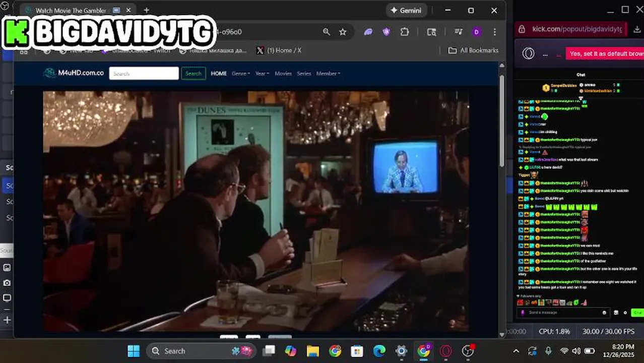Open the volume speaker tray icon

[576, 351]
